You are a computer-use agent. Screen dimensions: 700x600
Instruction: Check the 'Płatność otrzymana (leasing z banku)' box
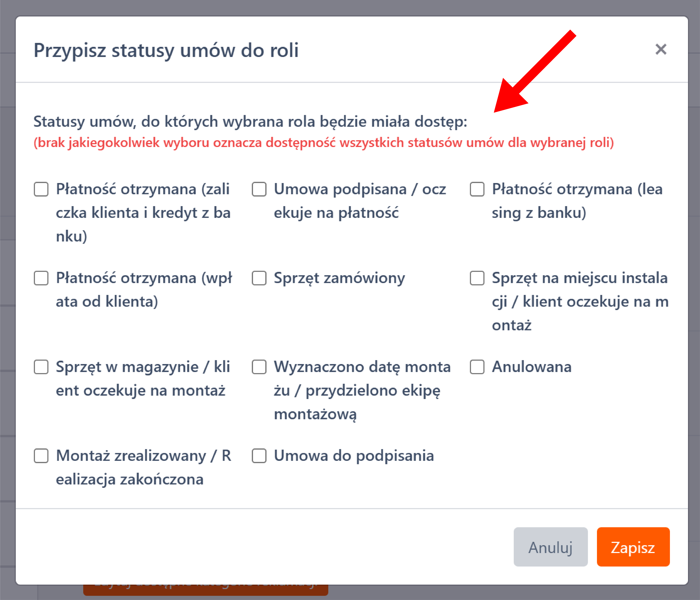click(477, 189)
